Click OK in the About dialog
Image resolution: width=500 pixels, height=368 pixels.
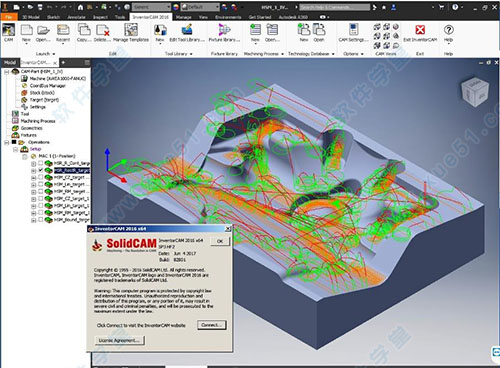220,241
